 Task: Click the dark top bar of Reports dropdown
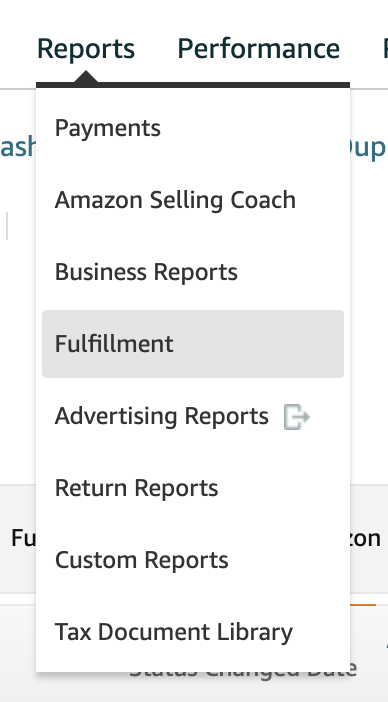(x=193, y=85)
